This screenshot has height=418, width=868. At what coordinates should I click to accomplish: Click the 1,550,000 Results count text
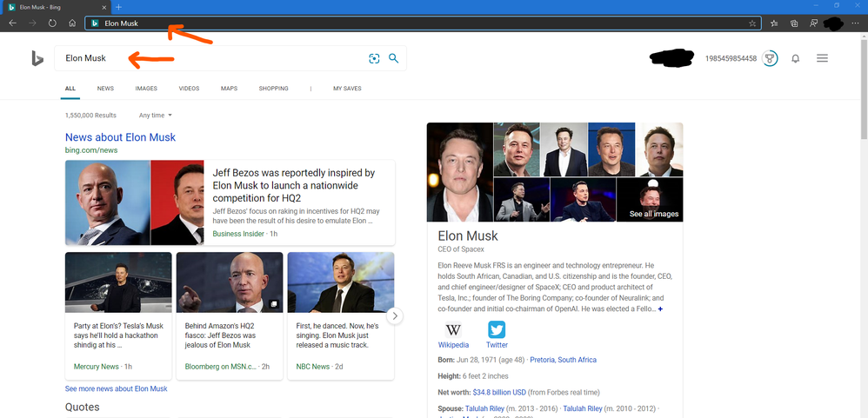[90, 115]
